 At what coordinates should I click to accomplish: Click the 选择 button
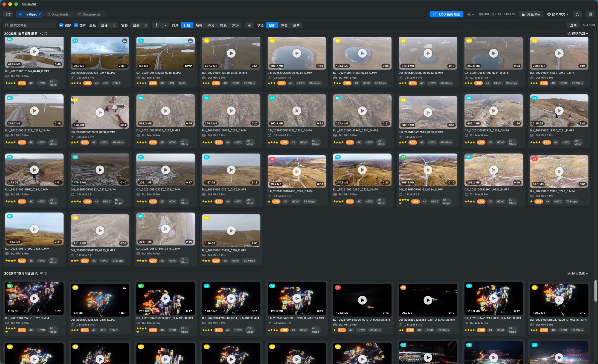573,25
